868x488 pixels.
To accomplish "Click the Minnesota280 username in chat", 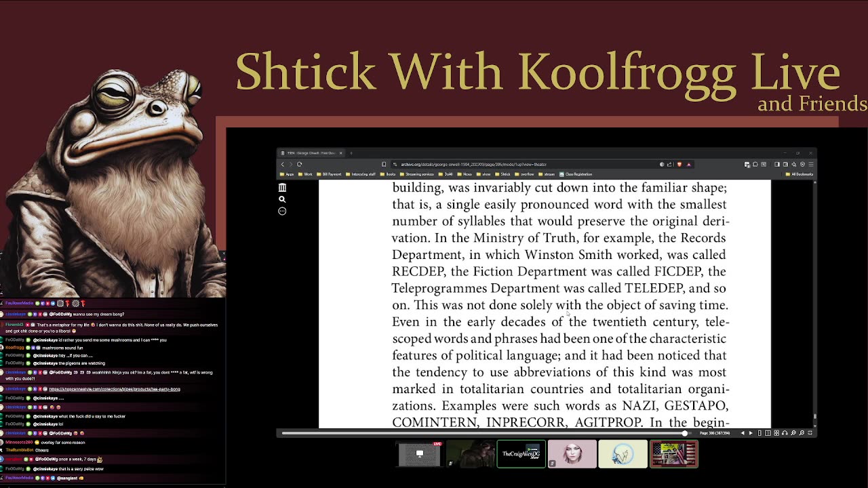I will [19, 443].
